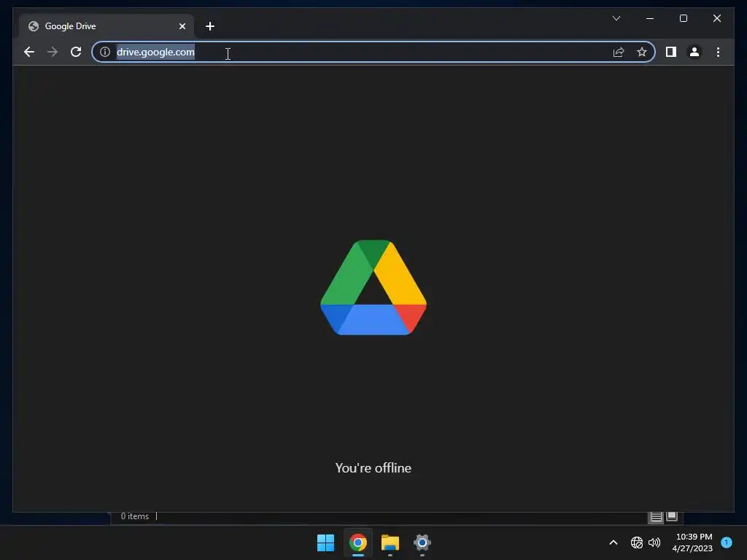Open the Chrome profile menu
Viewport: 747px width, 560px height.
point(694,52)
